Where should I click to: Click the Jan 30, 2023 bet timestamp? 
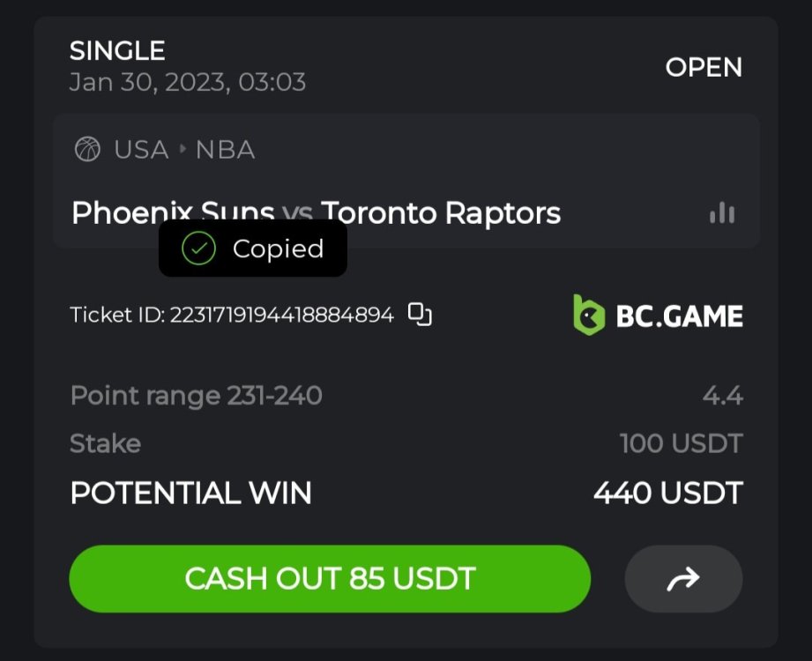(187, 83)
